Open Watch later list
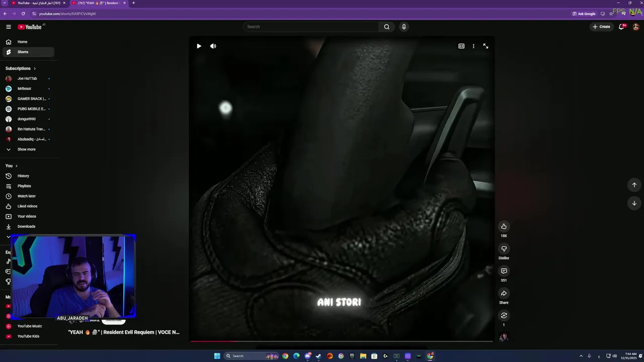 point(28,196)
